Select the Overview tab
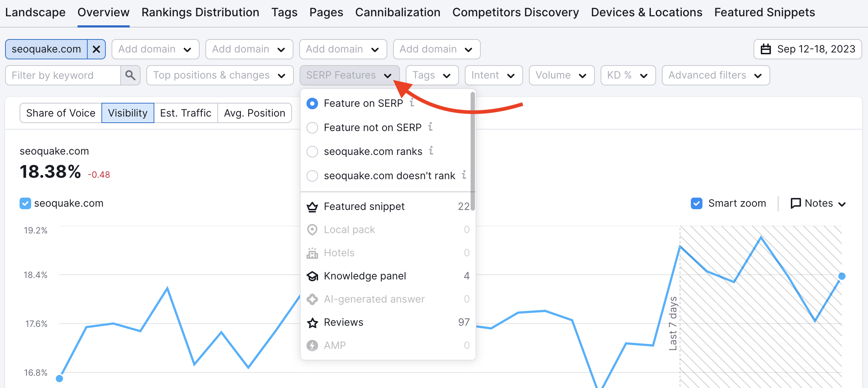The image size is (868, 388). (x=104, y=12)
